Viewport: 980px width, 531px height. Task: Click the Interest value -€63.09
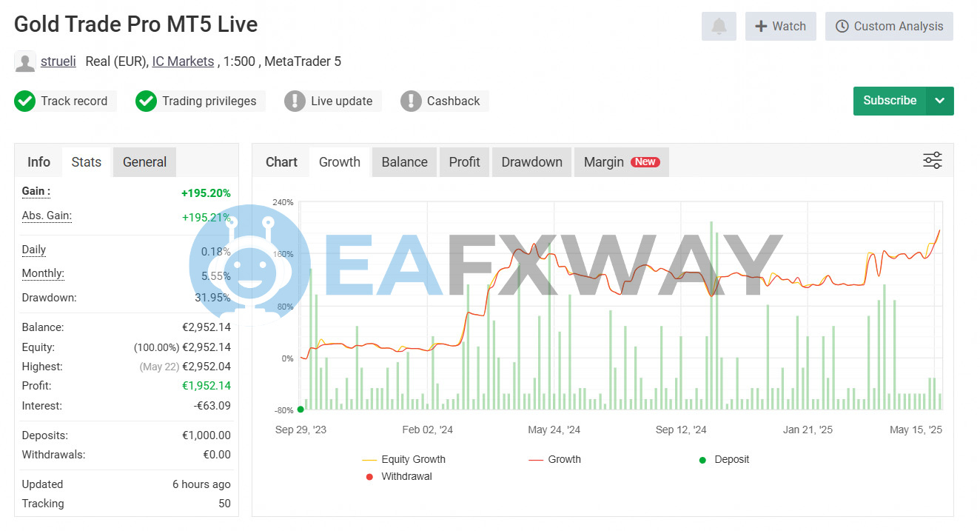point(212,406)
